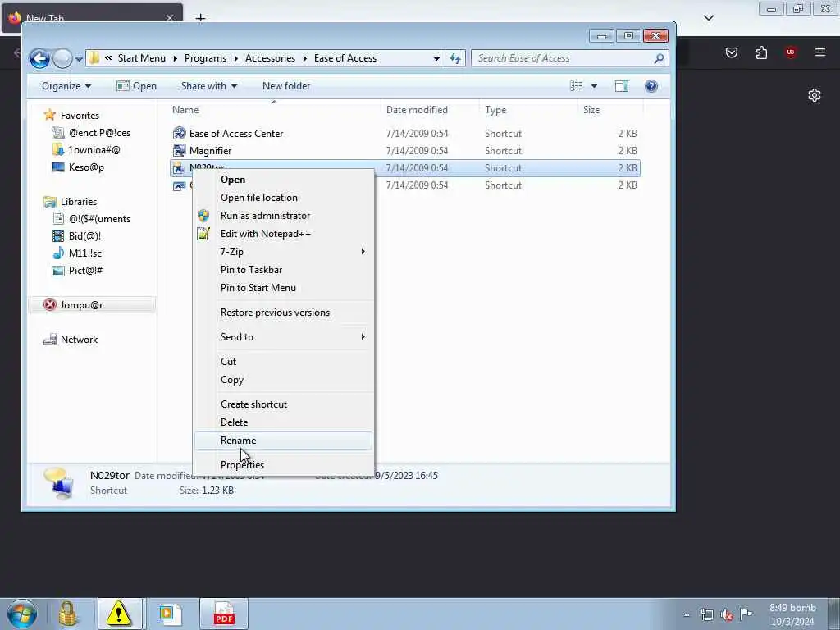
Task: Click Libraries in the navigation pane
Action: click(x=78, y=202)
